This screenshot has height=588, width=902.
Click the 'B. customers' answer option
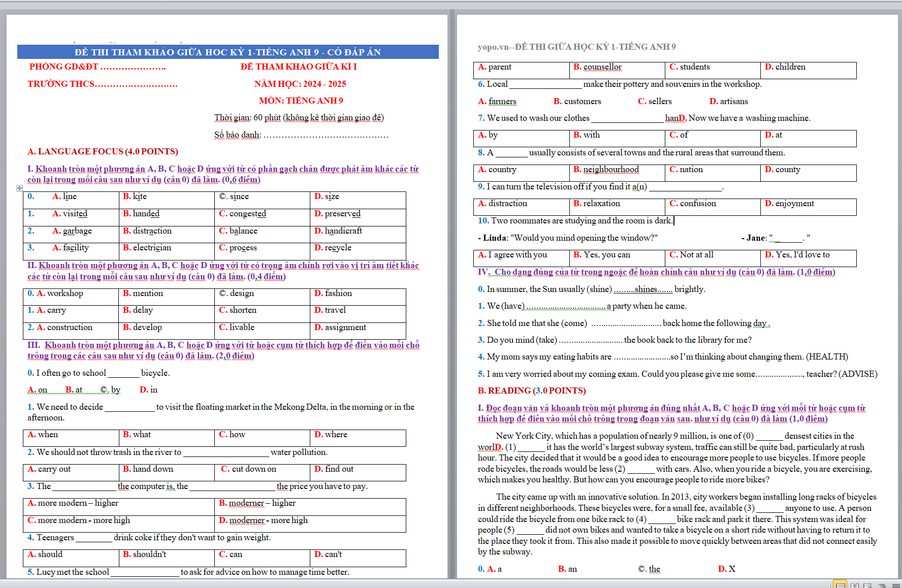[x=577, y=101]
